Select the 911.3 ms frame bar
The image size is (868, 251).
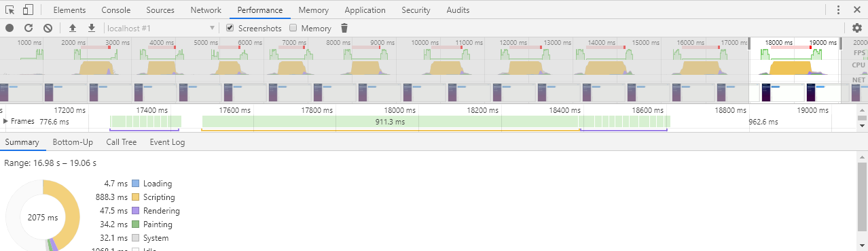(391, 121)
